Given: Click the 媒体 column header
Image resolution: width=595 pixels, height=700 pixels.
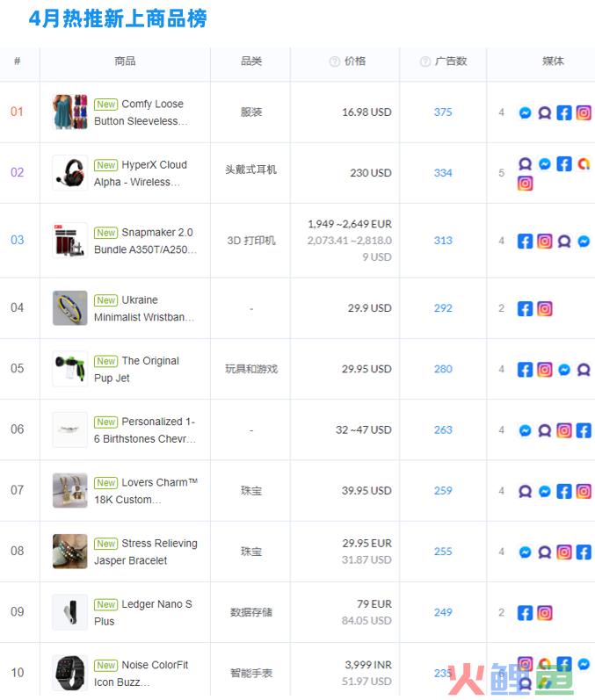Looking at the screenshot, I should click(x=553, y=61).
